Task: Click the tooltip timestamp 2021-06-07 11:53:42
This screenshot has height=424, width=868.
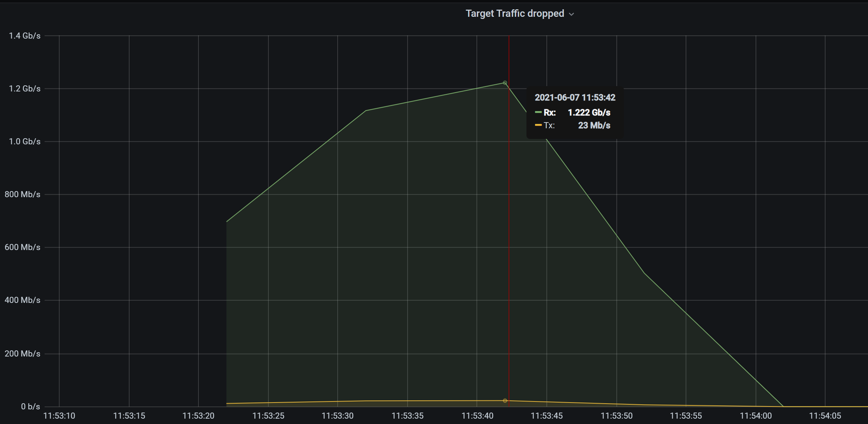Action: tap(575, 98)
